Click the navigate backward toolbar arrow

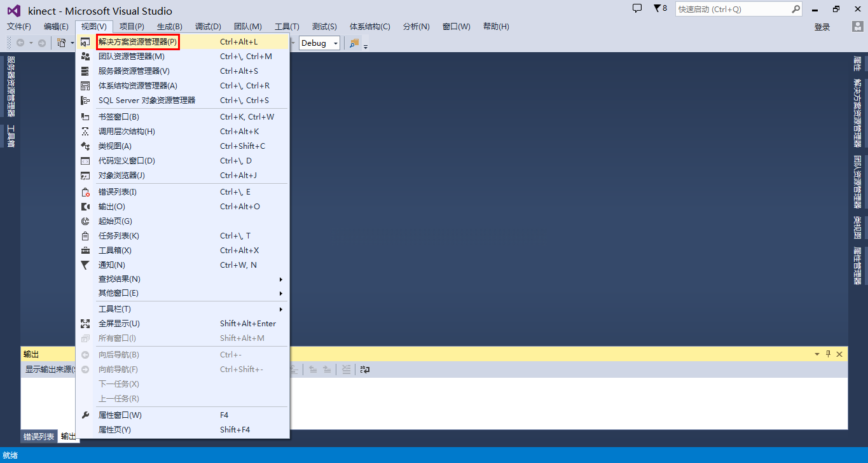(x=20, y=43)
